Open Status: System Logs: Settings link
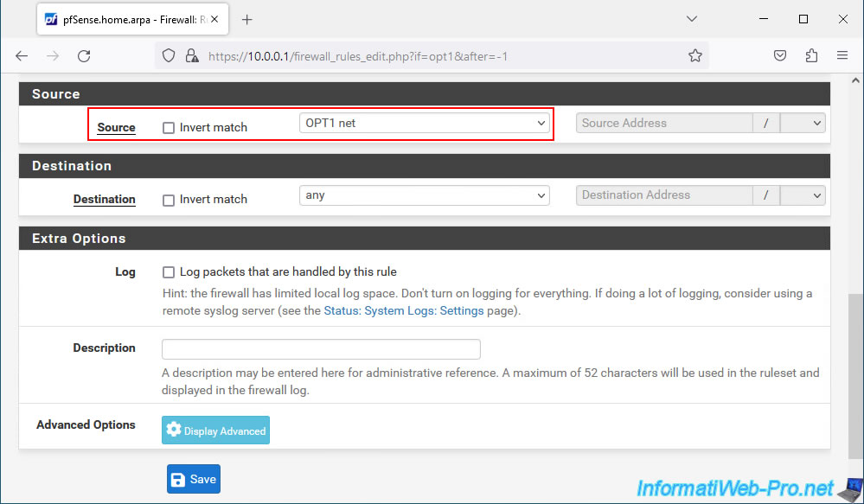 (403, 310)
